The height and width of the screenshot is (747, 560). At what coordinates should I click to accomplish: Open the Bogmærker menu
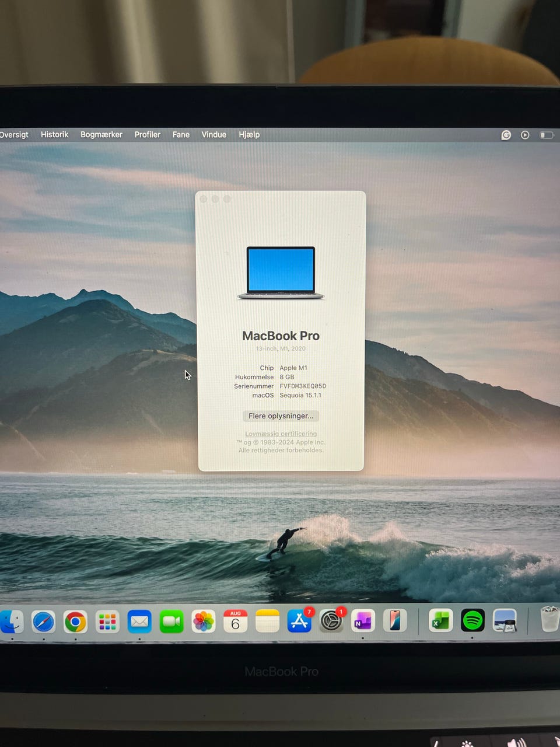pyautogui.click(x=101, y=135)
